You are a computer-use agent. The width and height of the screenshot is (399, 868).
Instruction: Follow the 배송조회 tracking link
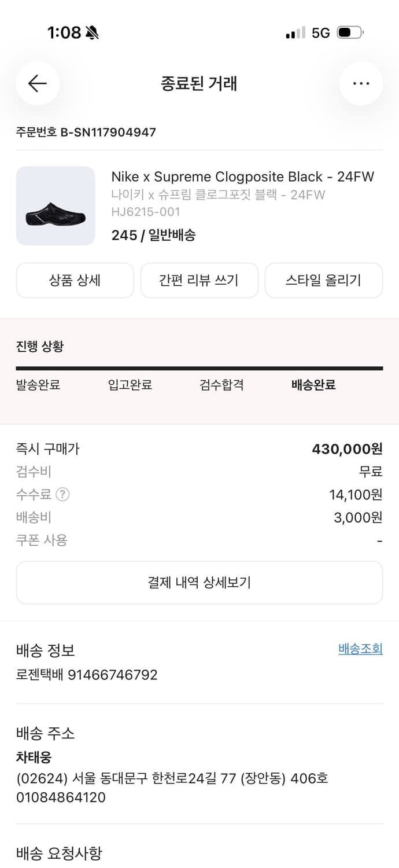click(x=361, y=649)
